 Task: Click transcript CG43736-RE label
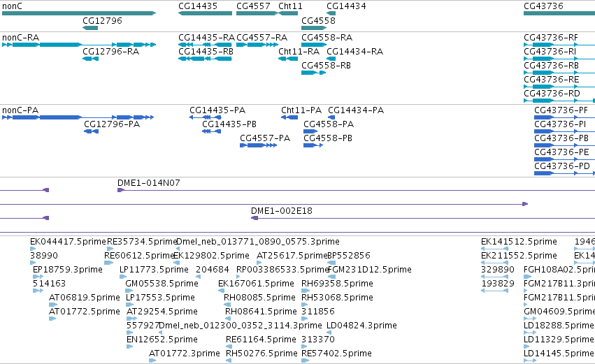tap(552, 80)
